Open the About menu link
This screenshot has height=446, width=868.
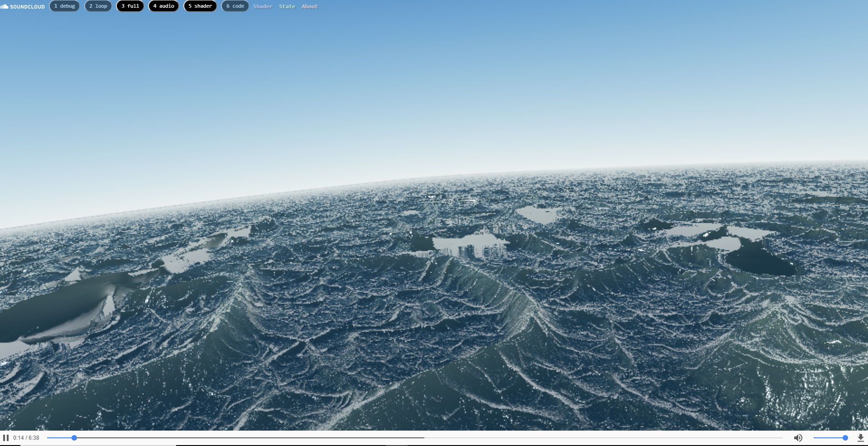coord(310,6)
